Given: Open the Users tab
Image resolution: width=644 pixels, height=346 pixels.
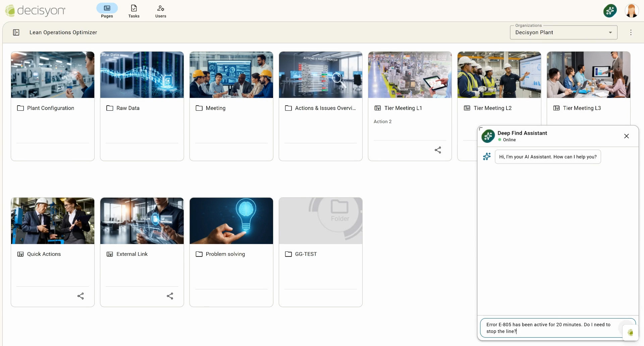Looking at the screenshot, I should click(161, 11).
